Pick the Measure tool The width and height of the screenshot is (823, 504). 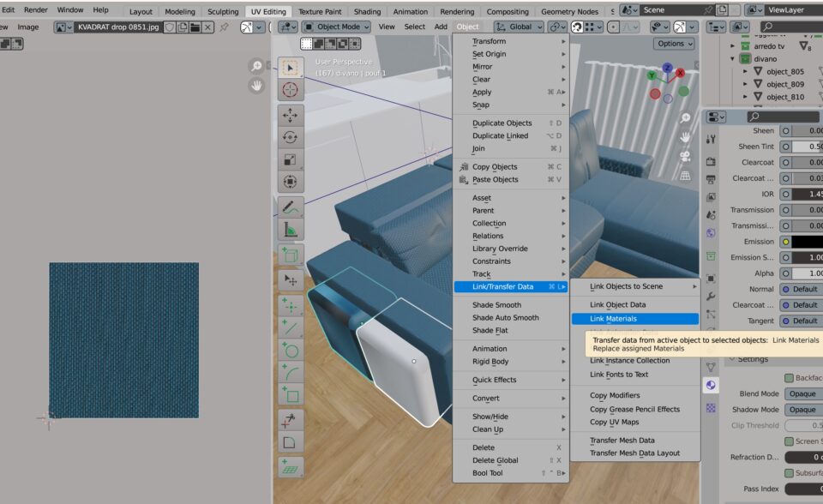(x=291, y=230)
